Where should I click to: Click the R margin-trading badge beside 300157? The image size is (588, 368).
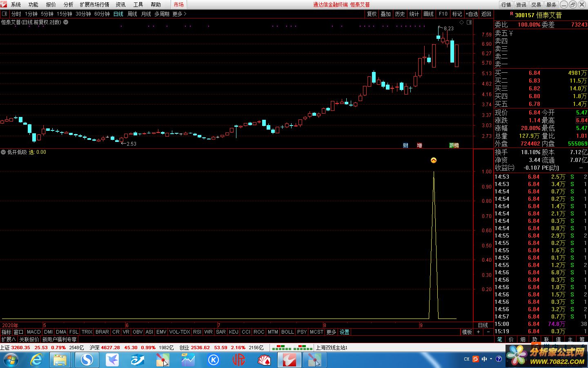point(511,14)
